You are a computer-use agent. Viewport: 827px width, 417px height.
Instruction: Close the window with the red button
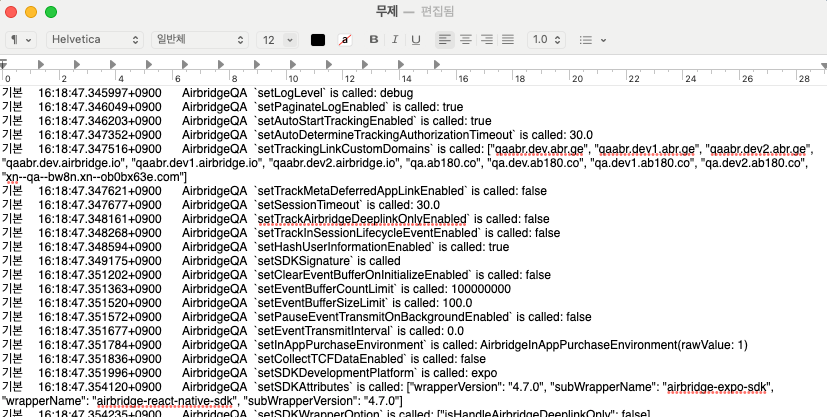(x=11, y=12)
